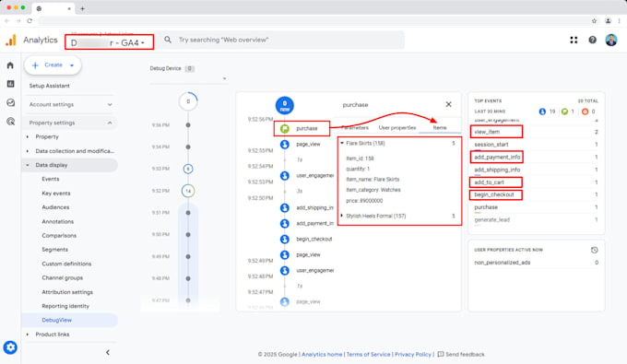Open Audiences settings
Viewport: 627px width, 364px height.
(55, 207)
